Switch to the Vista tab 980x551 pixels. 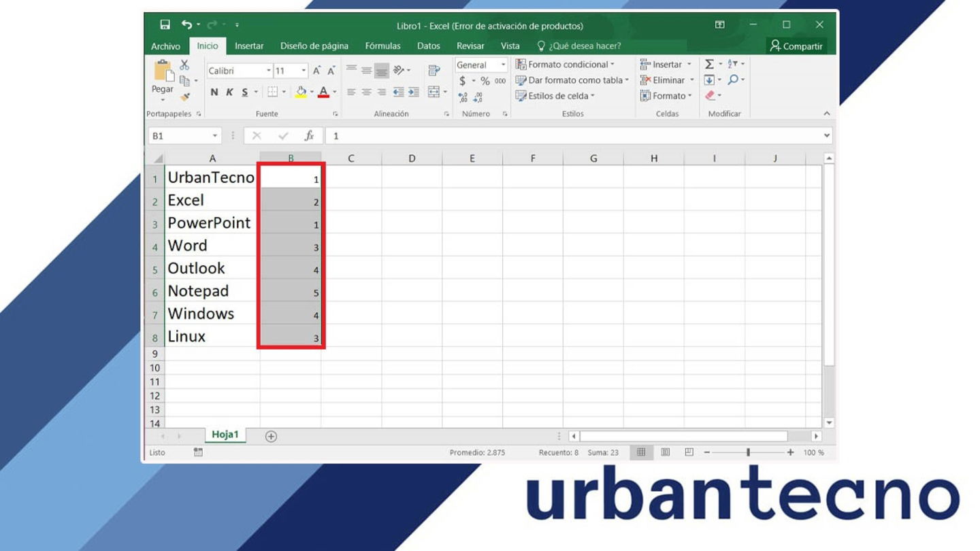[510, 46]
